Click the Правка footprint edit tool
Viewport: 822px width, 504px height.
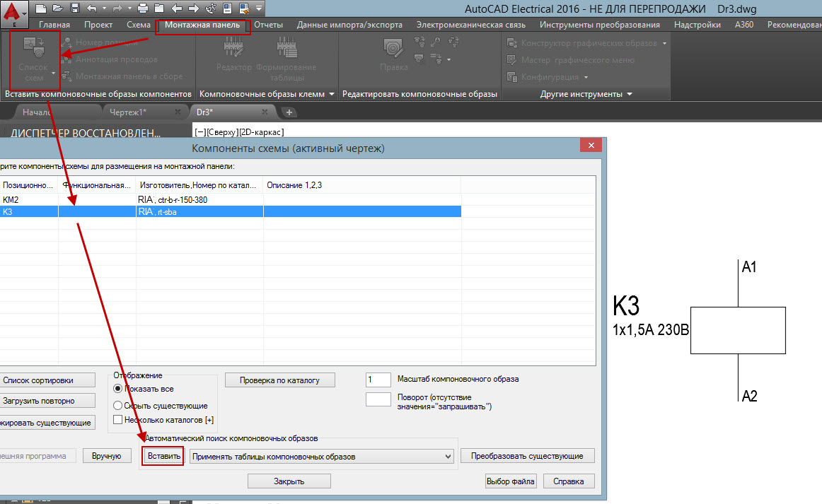[x=394, y=54]
